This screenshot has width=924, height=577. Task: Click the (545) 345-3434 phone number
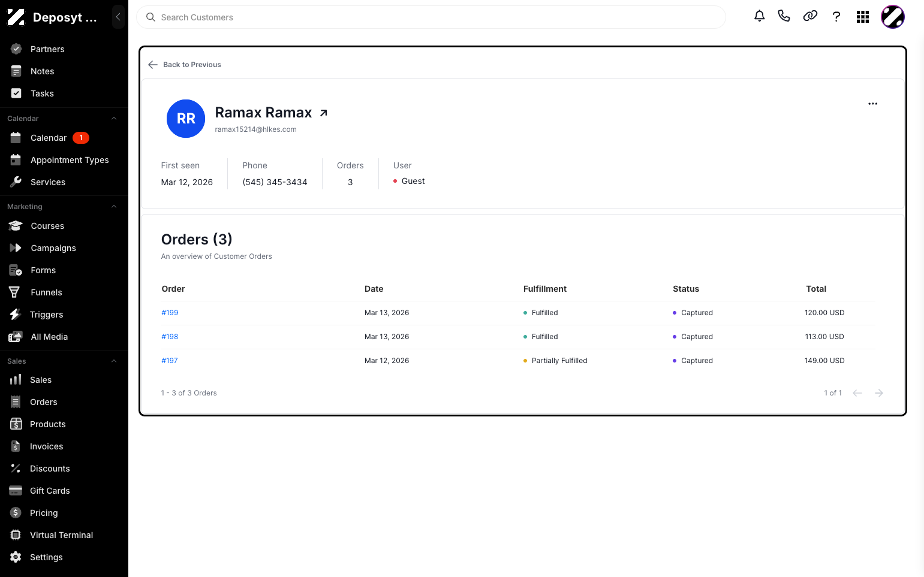click(x=275, y=182)
